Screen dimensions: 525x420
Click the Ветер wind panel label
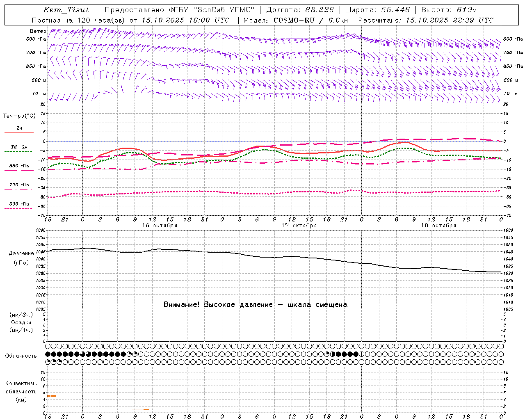click(38, 31)
